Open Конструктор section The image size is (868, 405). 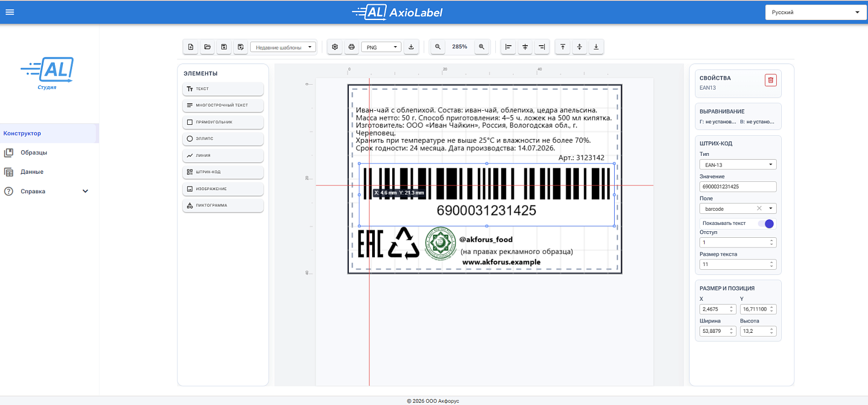pyautogui.click(x=49, y=133)
